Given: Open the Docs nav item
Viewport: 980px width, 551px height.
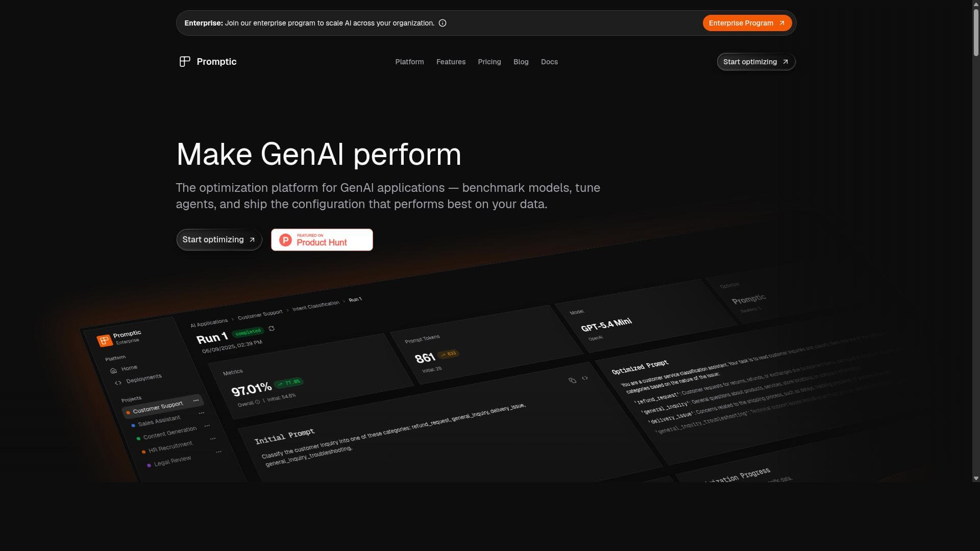Looking at the screenshot, I should (549, 62).
